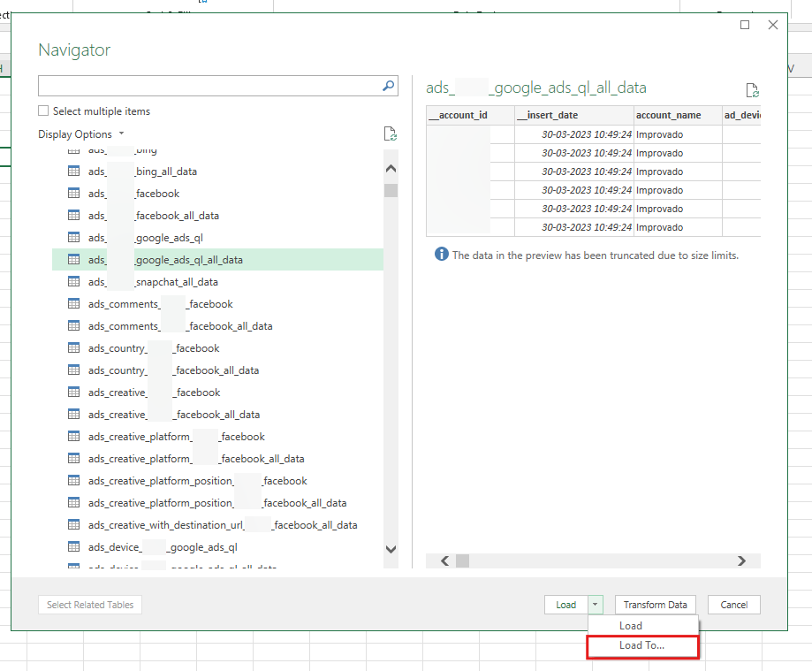This screenshot has width=812, height=671.
Task: Select the ads_creative_platform facebook_all_data table
Action: (217, 459)
